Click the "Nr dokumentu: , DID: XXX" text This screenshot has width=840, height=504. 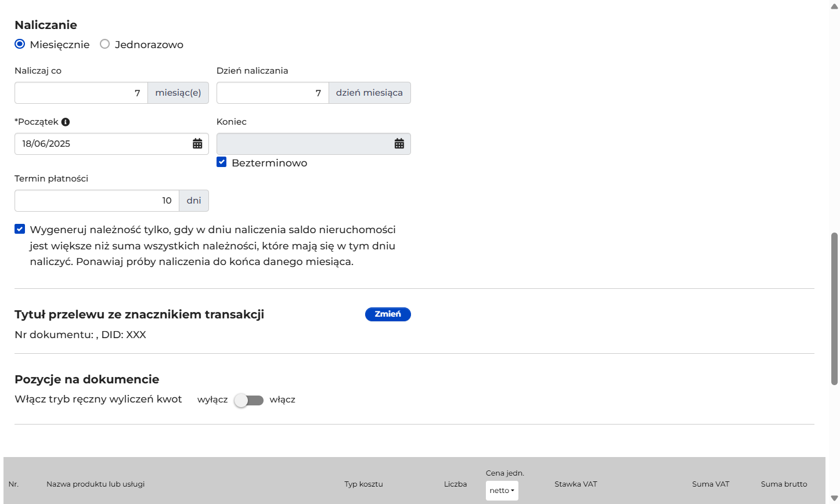[x=80, y=335]
